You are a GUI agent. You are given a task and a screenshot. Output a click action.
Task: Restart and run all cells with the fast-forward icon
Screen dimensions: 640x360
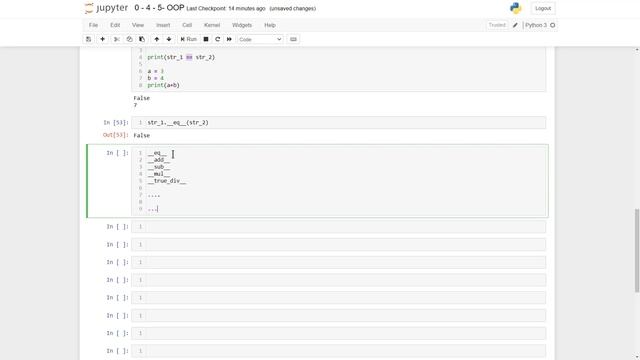229,39
